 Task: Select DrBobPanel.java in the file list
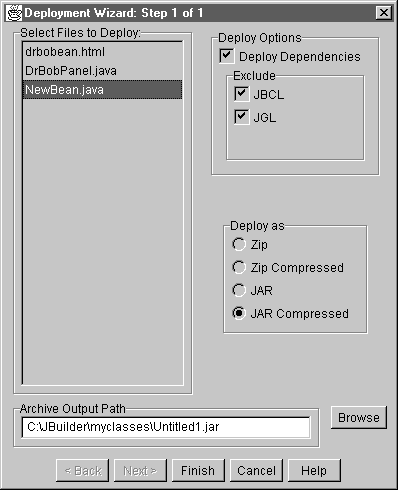(x=103, y=71)
